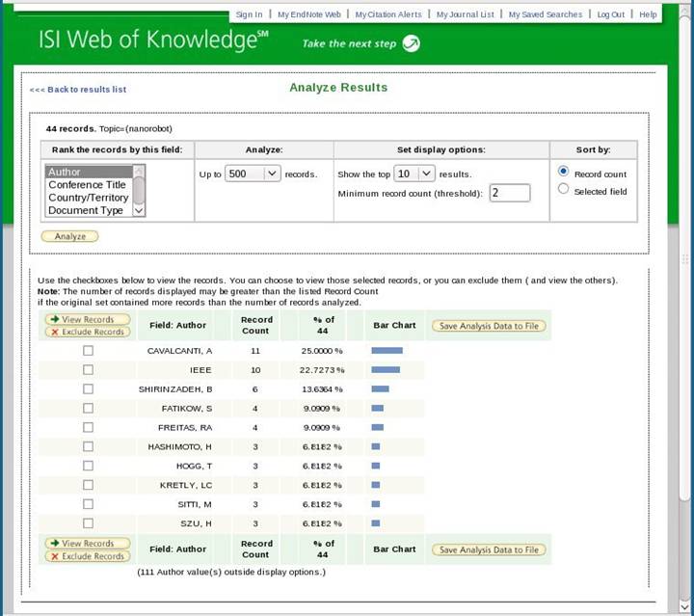Click the 13.6364 % value
The image size is (694, 616).
tap(322, 389)
